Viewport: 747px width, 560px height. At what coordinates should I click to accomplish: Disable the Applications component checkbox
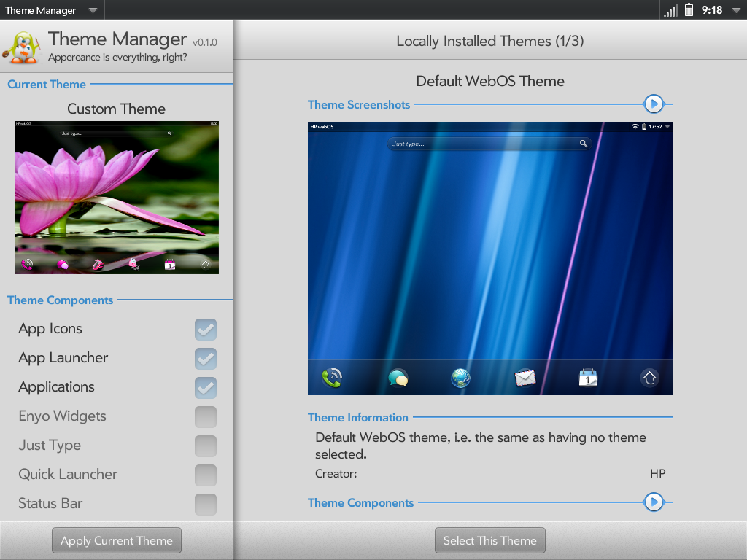[x=206, y=388]
